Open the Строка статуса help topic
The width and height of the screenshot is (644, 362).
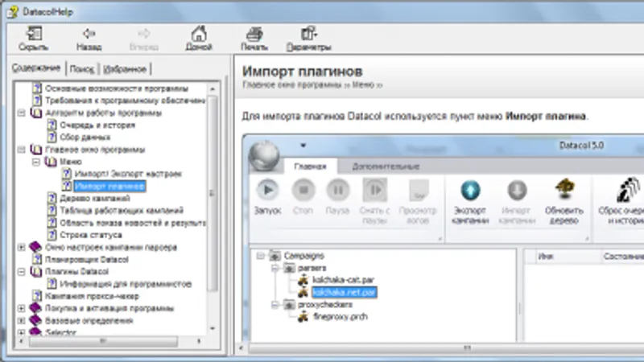click(91, 235)
